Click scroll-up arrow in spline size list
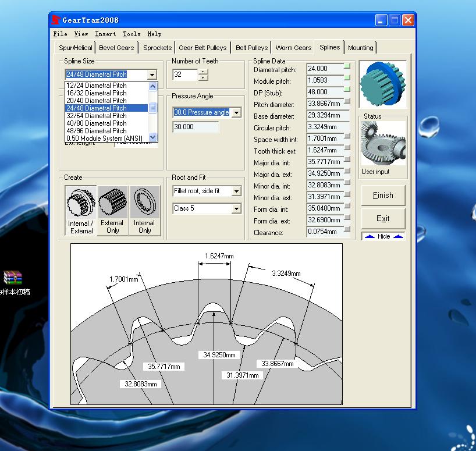The height and width of the screenshot is (451, 476). tap(152, 86)
